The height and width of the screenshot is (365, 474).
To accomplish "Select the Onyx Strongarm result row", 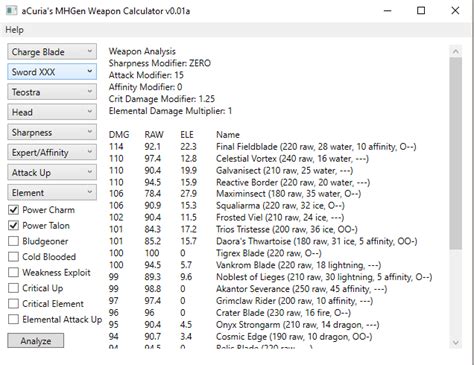I will click(244, 325).
